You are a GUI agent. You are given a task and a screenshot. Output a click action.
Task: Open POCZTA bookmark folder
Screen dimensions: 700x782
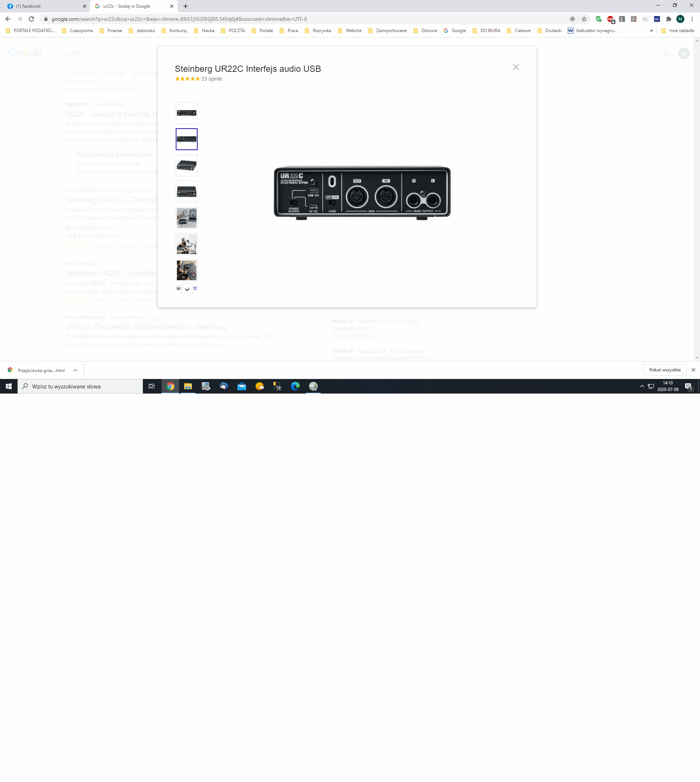tap(233, 31)
